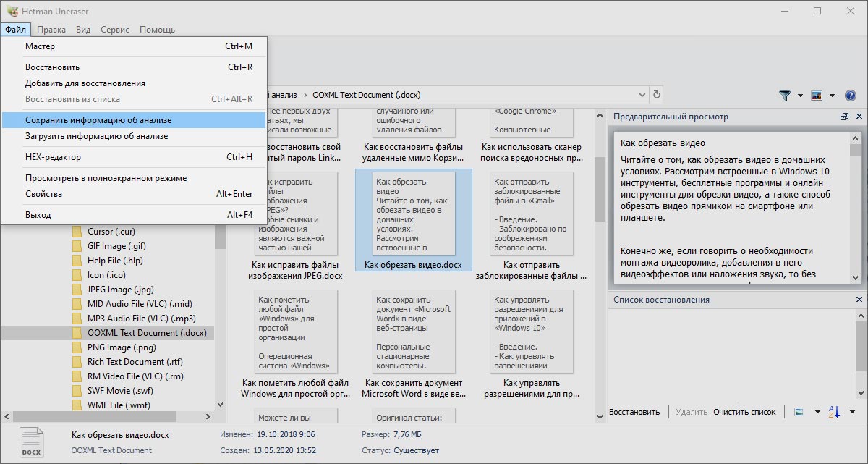Viewport: 868px width, 464px height.
Task: Open Свойства from the File menu
Action: (x=134, y=194)
